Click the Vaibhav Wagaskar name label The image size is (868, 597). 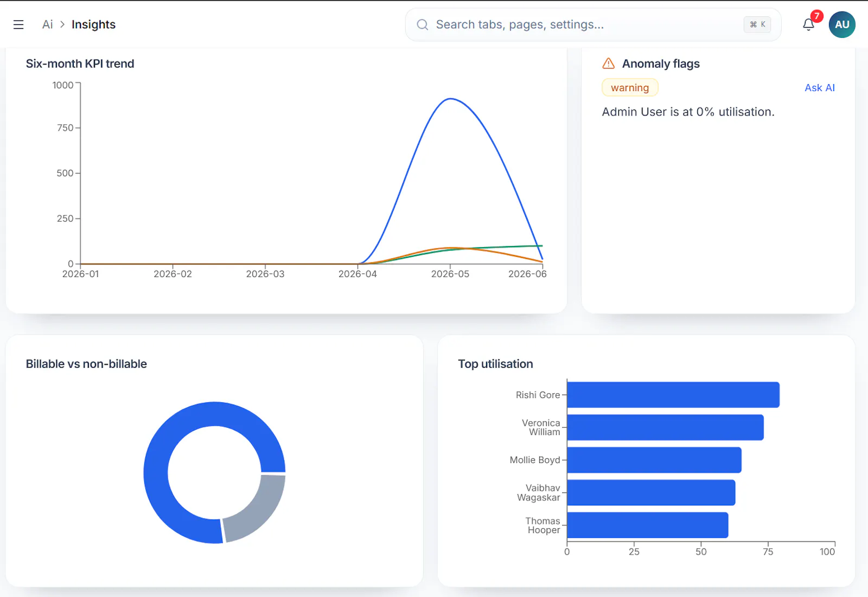pos(538,493)
